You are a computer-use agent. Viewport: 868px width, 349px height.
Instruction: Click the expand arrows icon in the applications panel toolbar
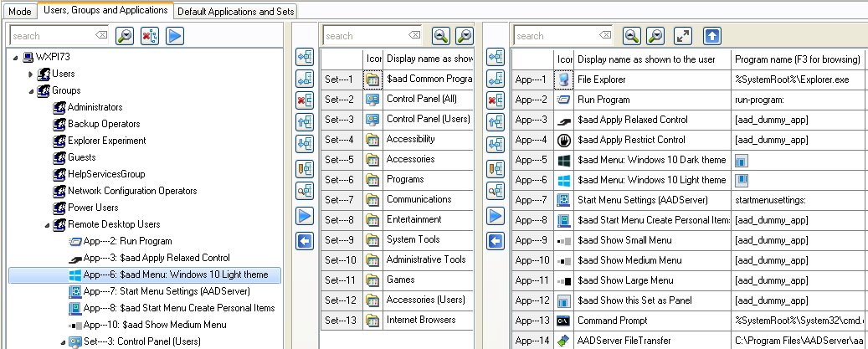[x=684, y=36]
